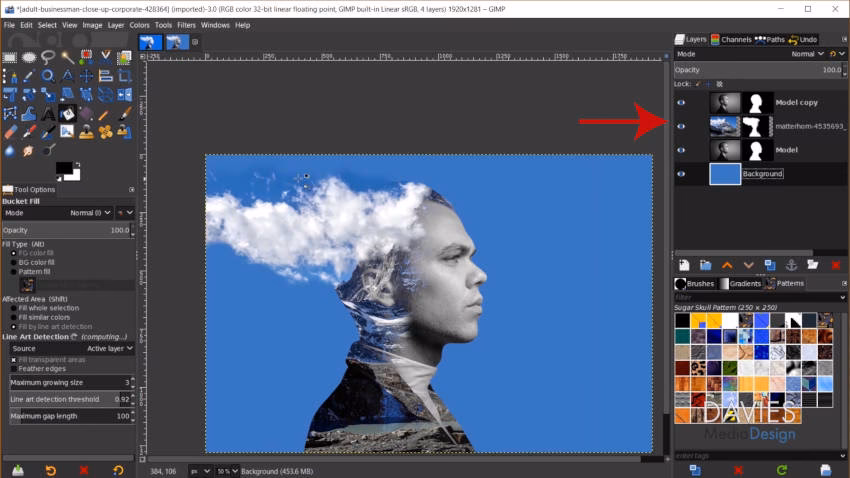Select the Fuzzy Select magic wand tool
850x478 pixels.
pyautogui.click(x=67, y=57)
